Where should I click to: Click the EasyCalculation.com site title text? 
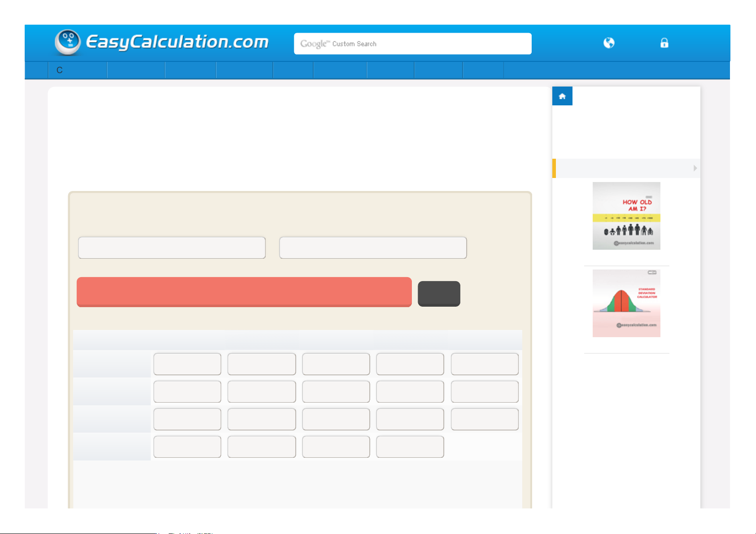click(177, 42)
